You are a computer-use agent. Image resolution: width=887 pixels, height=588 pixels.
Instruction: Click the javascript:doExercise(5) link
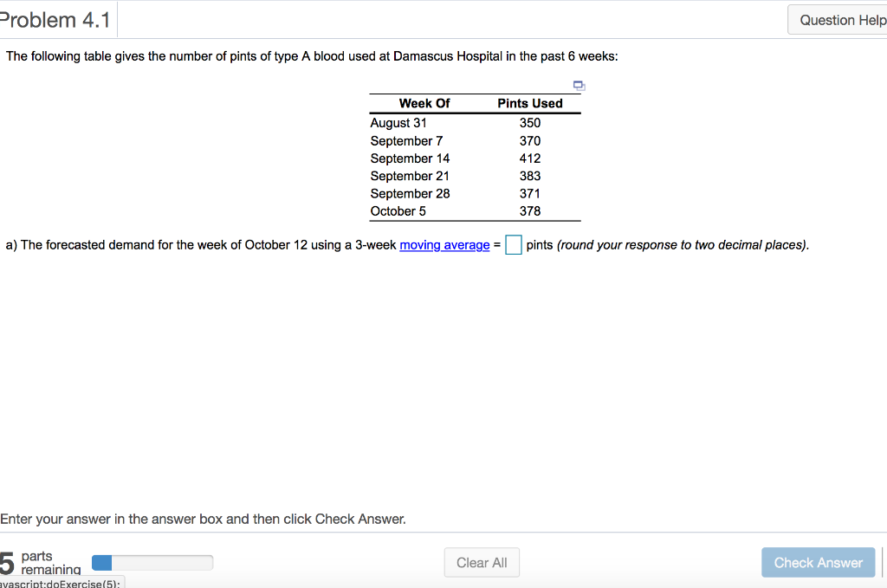click(61, 583)
